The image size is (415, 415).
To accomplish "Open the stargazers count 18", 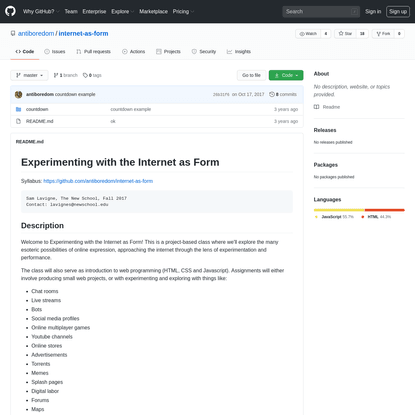I will tap(362, 34).
